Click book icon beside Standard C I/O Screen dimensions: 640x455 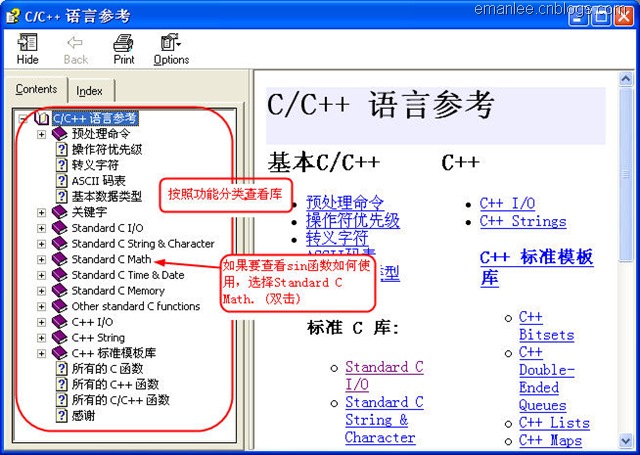point(60,228)
